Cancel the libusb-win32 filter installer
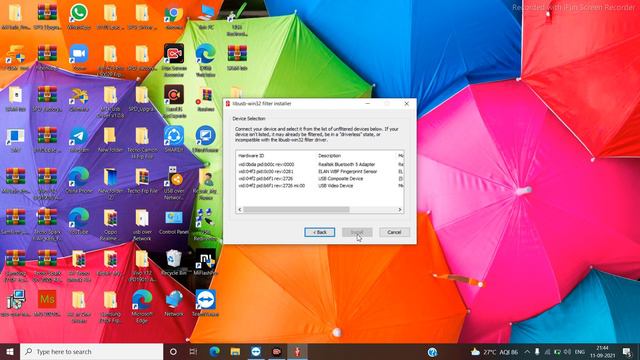The image size is (640, 360). pyautogui.click(x=394, y=232)
